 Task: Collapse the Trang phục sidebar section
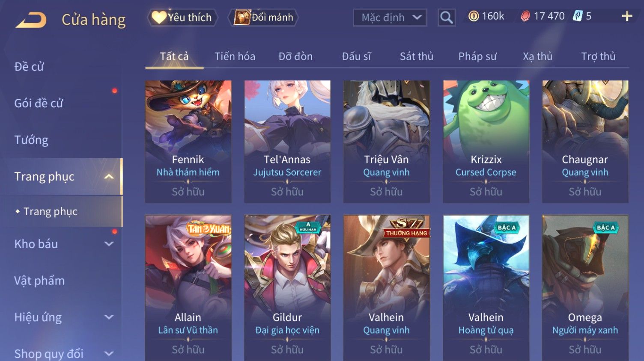pos(109,176)
